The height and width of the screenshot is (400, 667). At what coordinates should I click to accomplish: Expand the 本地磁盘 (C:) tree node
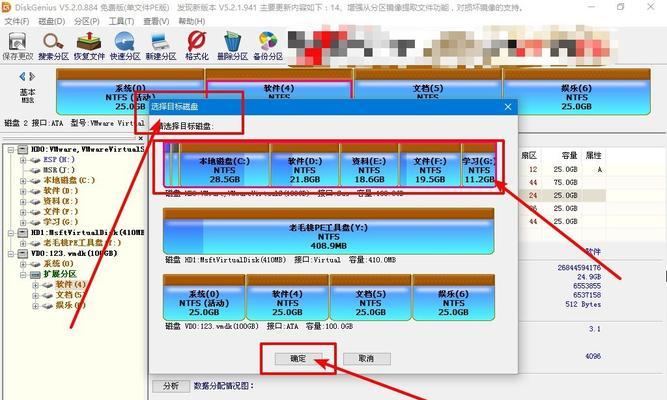[23, 181]
